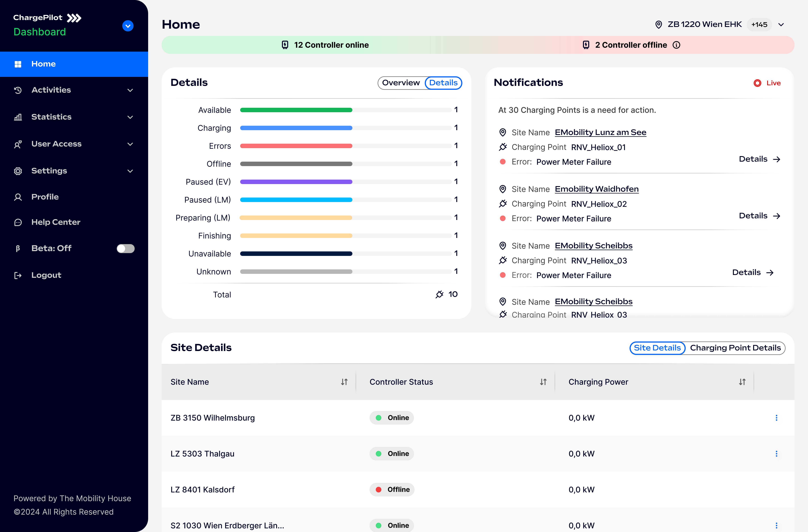Open the EMobility Lunz am See site link
Viewport: 808px width, 532px height.
[600, 132]
